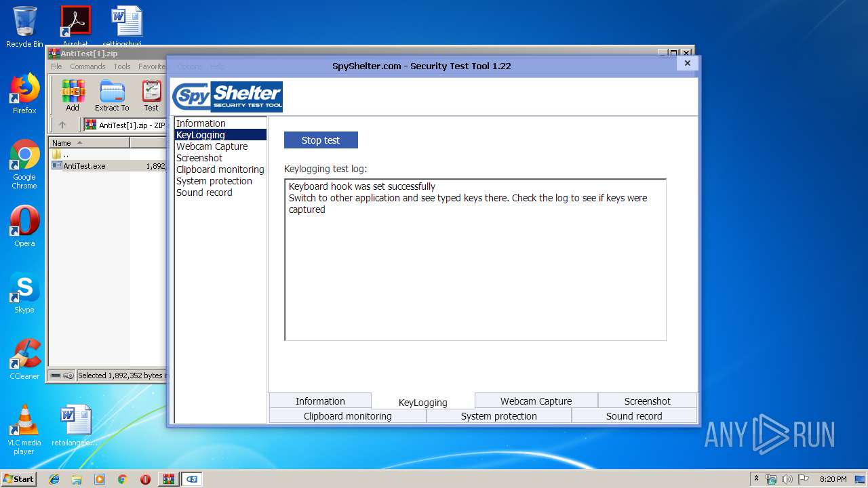Open the VLC media player desktop shortcut
The height and width of the screenshot is (488, 868).
(x=24, y=430)
